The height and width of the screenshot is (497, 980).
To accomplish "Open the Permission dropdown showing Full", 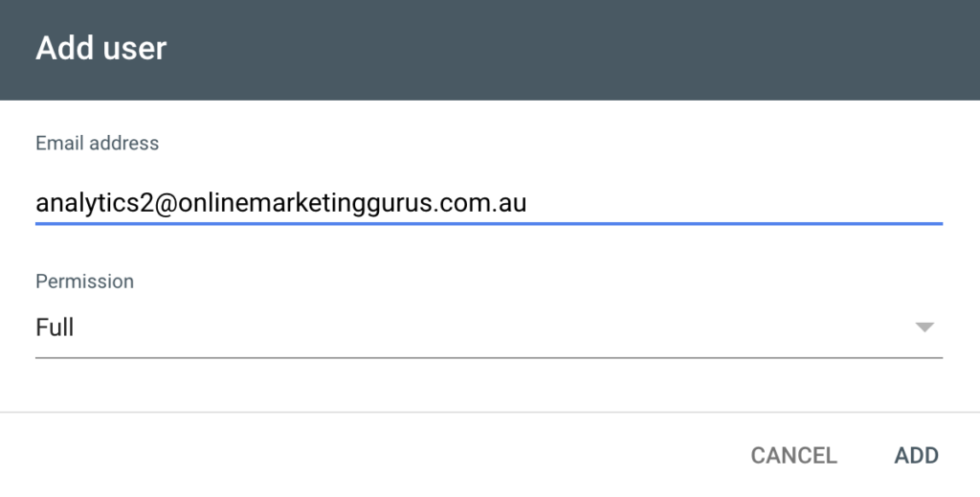I will (x=488, y=328).
